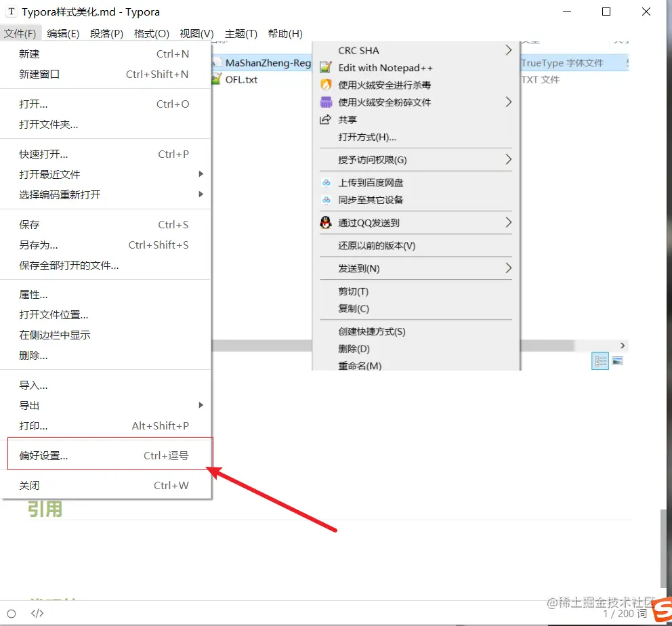Viewport: 672px width, 626px height.
Task: Open the 视图(V) menu
Action: click(x=196, y=33)
